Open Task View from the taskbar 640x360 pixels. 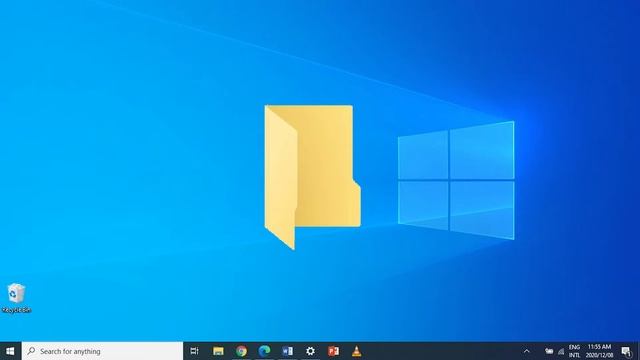195,351
